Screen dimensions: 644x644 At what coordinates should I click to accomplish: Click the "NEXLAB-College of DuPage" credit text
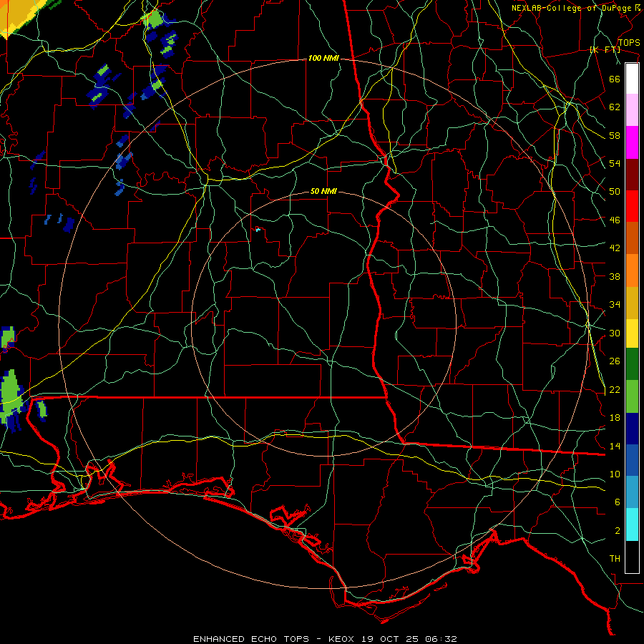573,8
